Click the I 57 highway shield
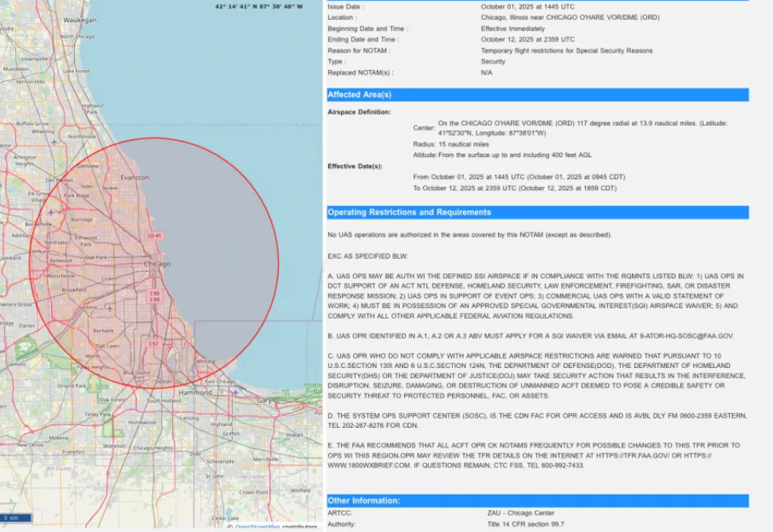773x532 pixels. [151, 344]
